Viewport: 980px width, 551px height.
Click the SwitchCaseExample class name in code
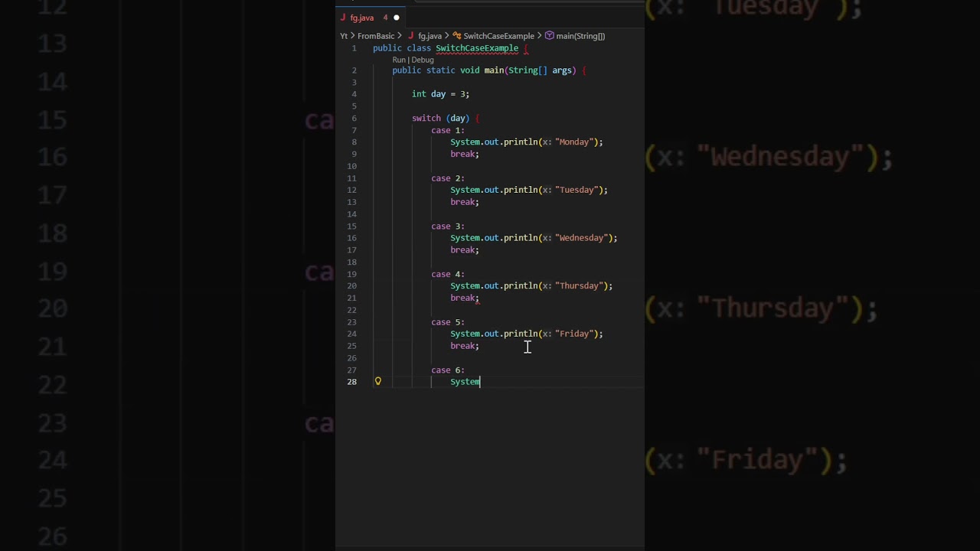click(476, 48)
